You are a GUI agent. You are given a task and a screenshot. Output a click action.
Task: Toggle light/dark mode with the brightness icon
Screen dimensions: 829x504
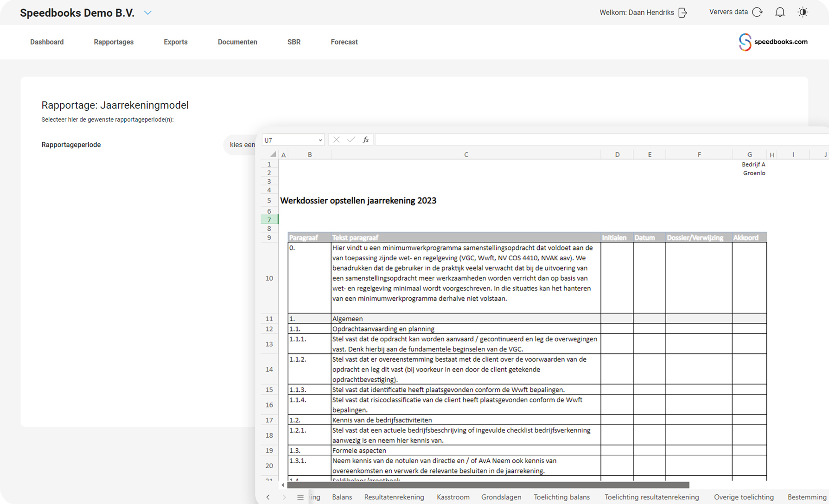[803, 12]
